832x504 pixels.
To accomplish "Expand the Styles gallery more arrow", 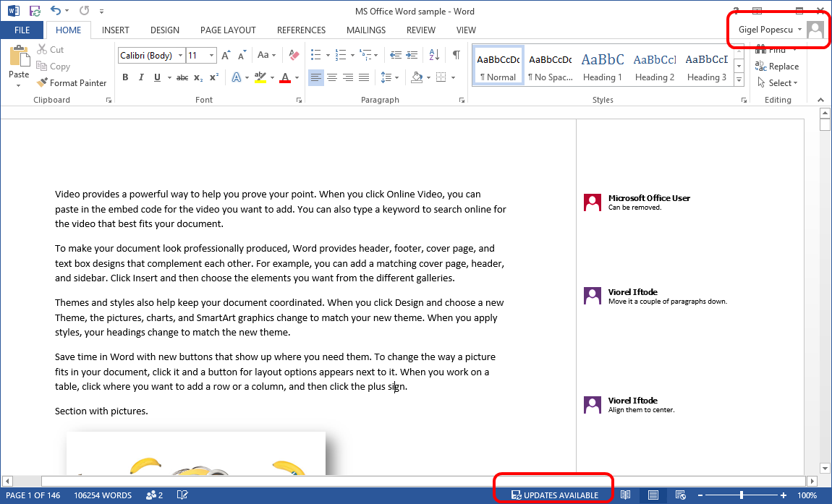I will pyautogui.click(x=739, y=80).
